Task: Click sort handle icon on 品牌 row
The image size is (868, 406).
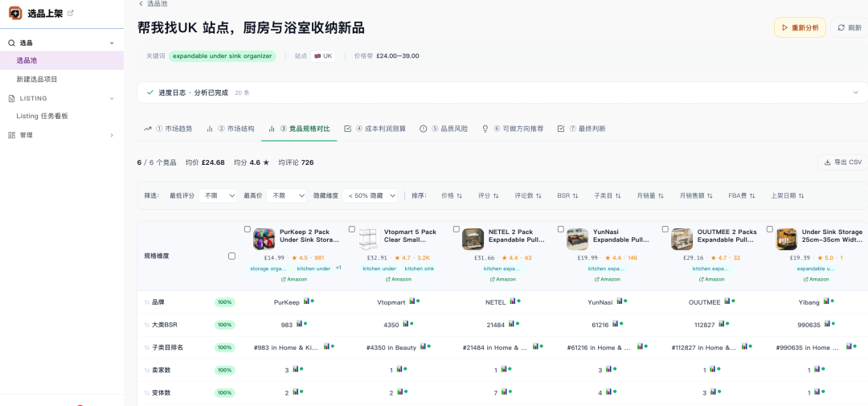Action: click(147, 302)
